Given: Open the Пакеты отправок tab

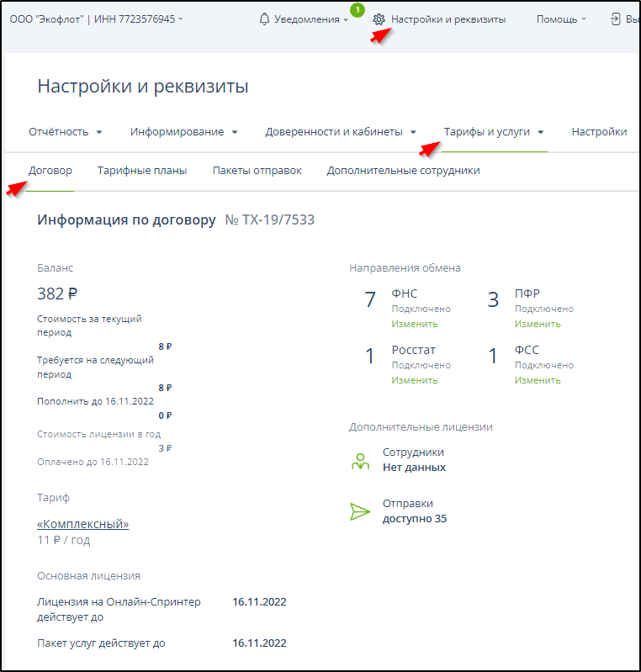Looking at the screenshot, I should [x=257, y=171].
